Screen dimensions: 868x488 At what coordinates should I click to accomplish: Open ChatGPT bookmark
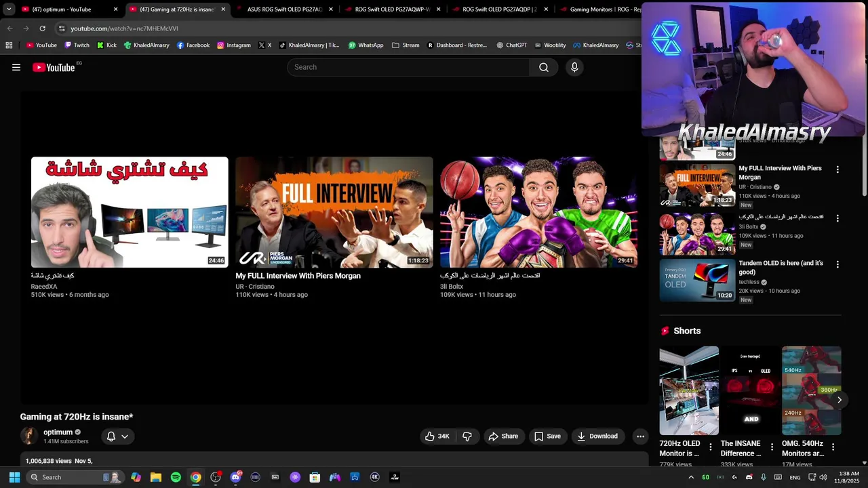pos(511,45)
